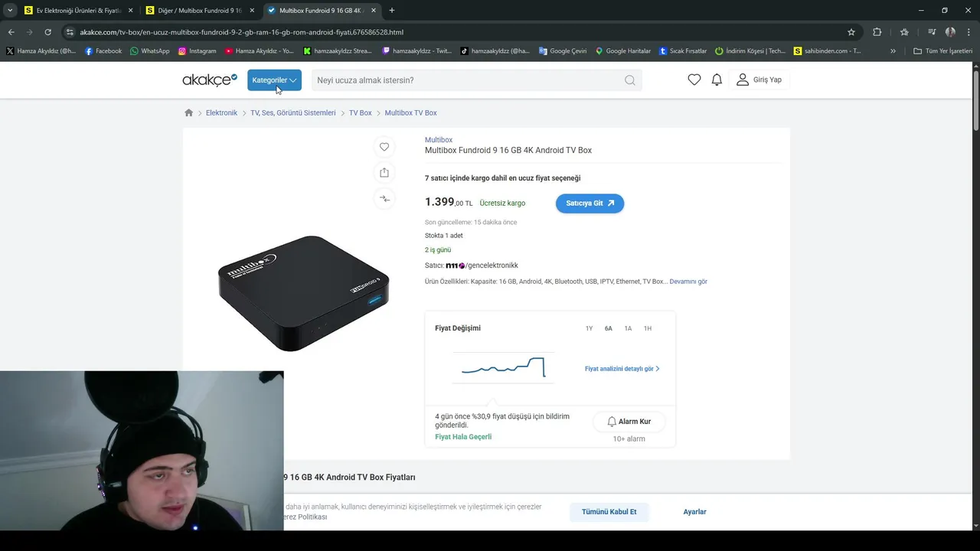
Task: Open the İndirim Köşesi bookmark
Action: pyautogui.click(x=750, y=51)
